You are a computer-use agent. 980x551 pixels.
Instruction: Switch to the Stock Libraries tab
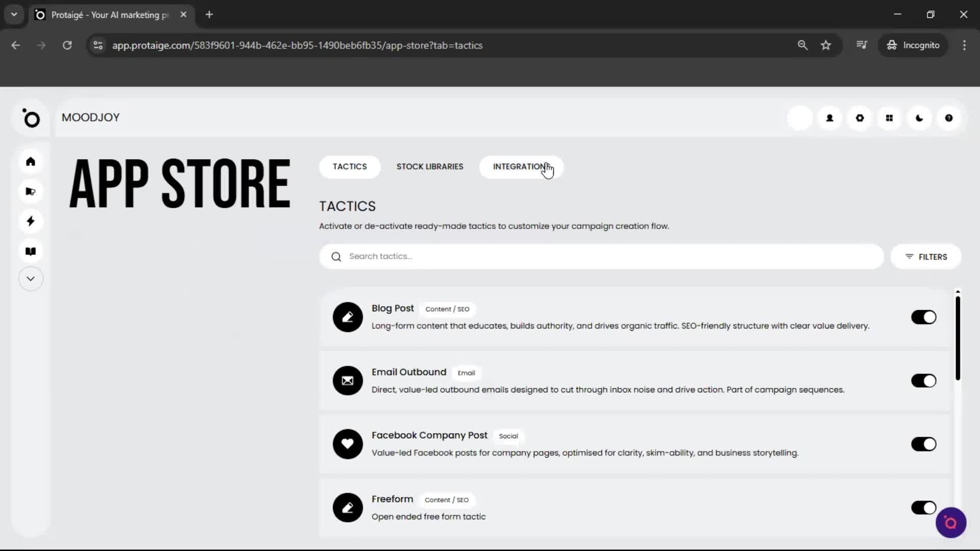pos(429,167)
